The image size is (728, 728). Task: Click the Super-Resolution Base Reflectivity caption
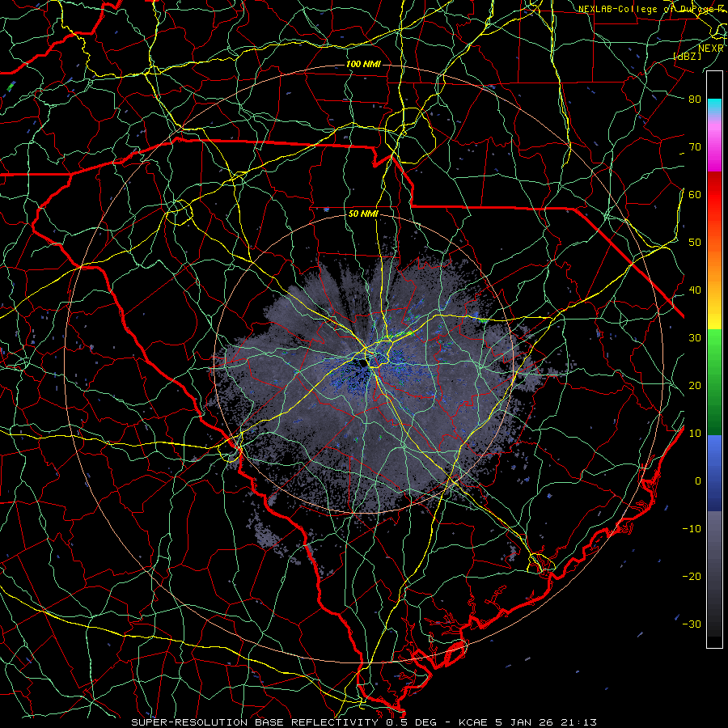363,722
